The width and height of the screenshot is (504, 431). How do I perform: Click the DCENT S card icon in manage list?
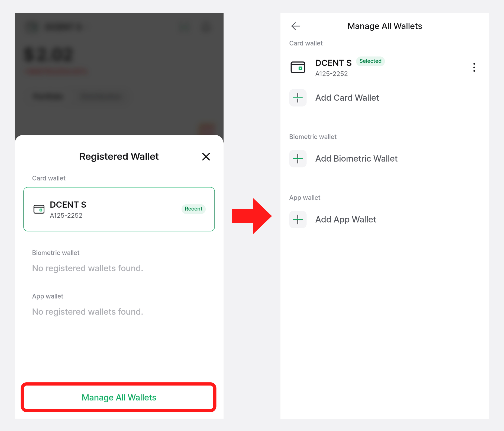298,67
